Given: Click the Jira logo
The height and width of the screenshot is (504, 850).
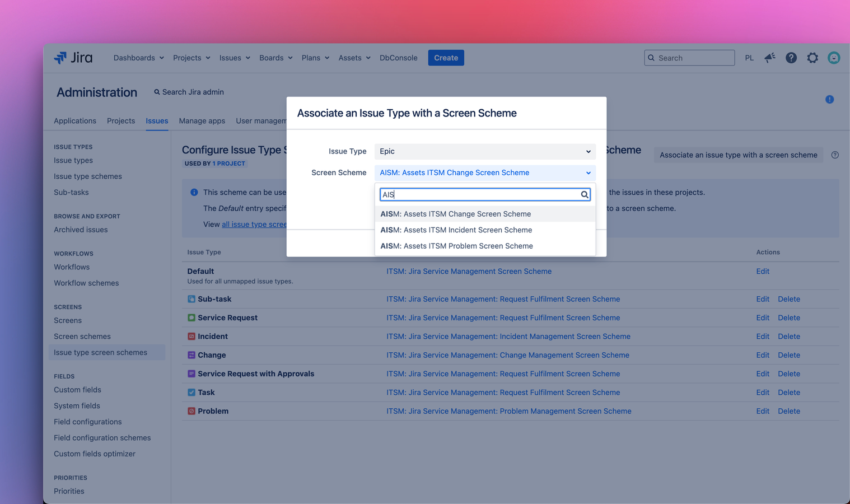Looking at the screenshot, I should pyautogui.click(x=73, y=58).
